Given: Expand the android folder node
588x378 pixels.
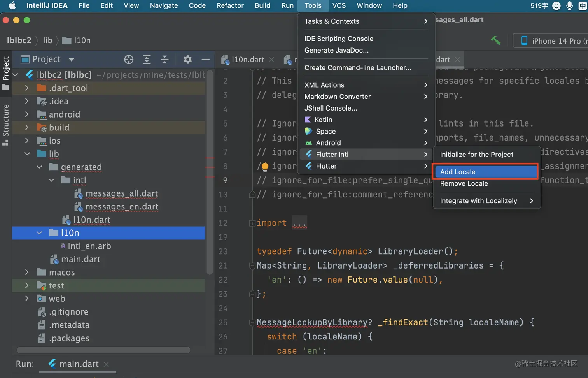Looking at the screenshot, I should pyautogui.click(x=27, y=114).
